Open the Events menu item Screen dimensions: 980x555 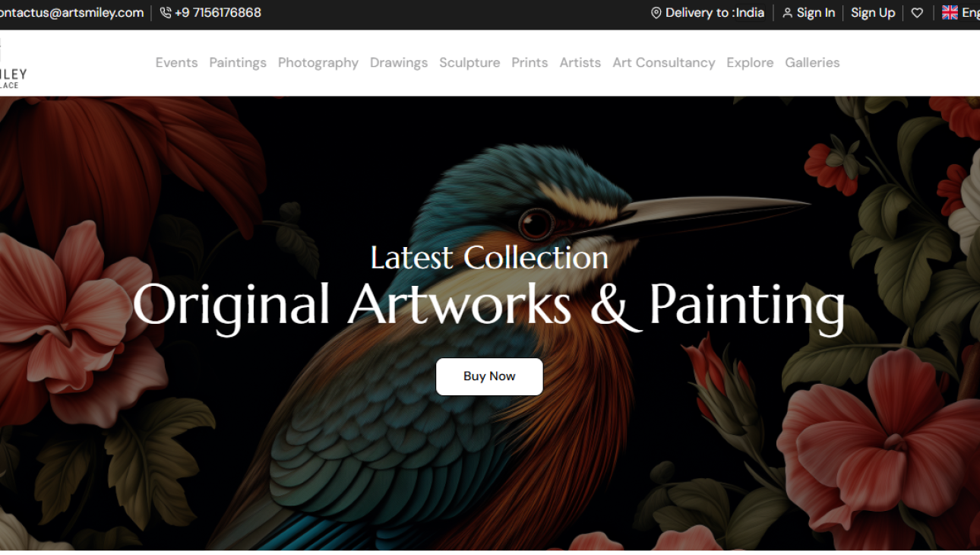point(176,63)
